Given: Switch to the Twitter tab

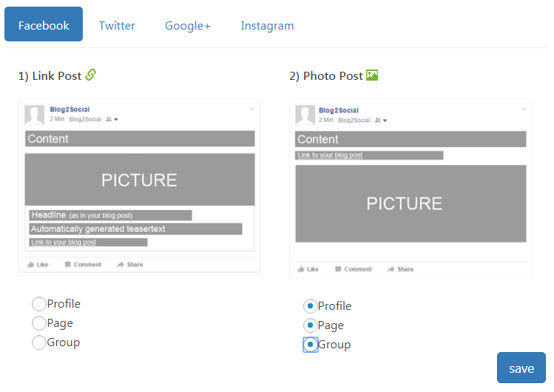Looking at the screenshot, I should pyautogui.click(x=117, y=25).
